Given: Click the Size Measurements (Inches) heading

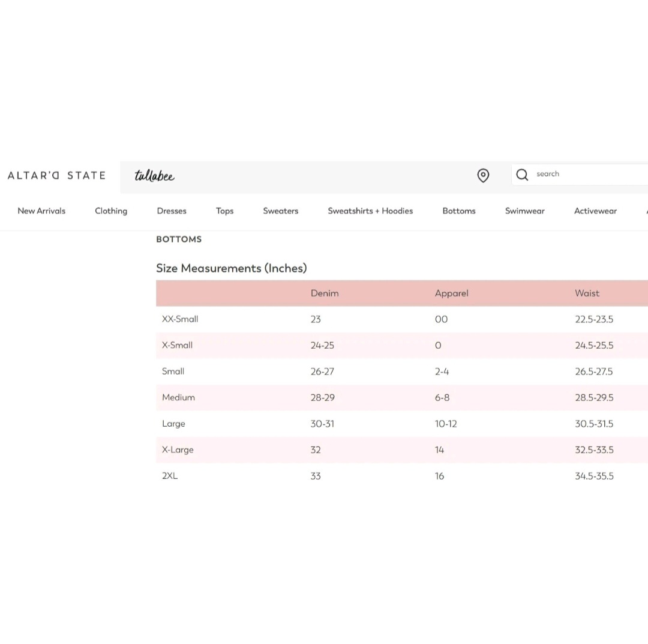Looking at the screenshot, I should 232,268.
